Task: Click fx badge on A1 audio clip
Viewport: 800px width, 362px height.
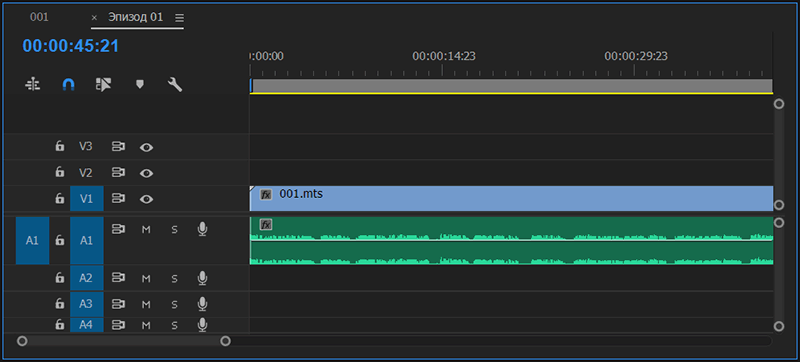Action: pos(265,224)
